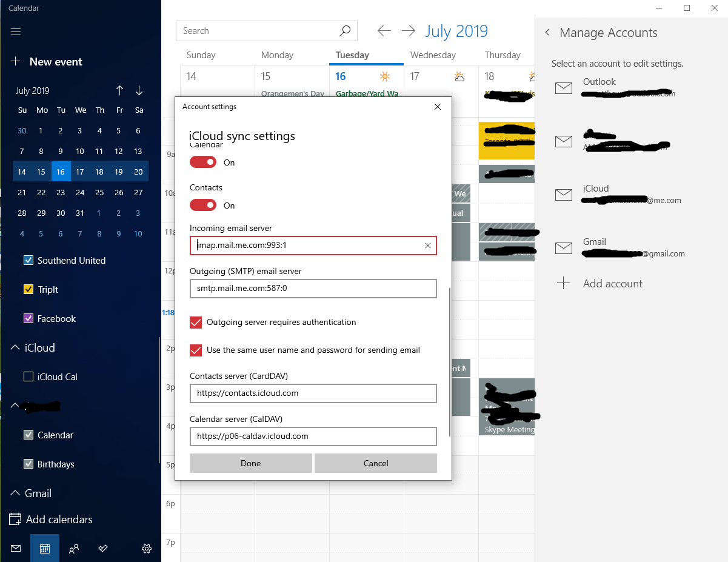The width and height of the screenshot is (728, 562).
Task: Turn off the Calendar sync toggle
Action: (203, 162)
